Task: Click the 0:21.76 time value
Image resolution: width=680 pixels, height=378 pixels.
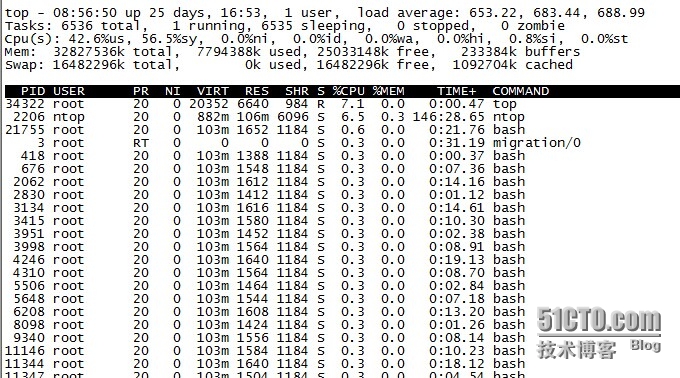Action: pyautogui.click(x=456, y=130)
